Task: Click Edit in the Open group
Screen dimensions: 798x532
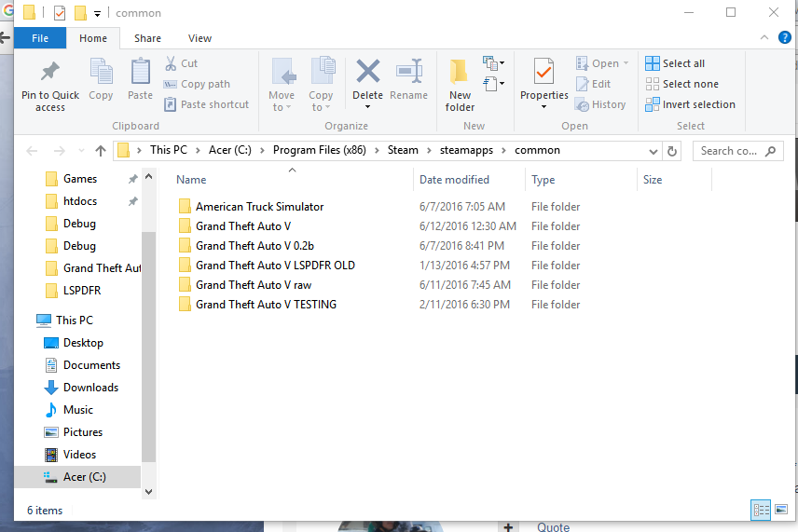Action: click(x=594, y=84)
